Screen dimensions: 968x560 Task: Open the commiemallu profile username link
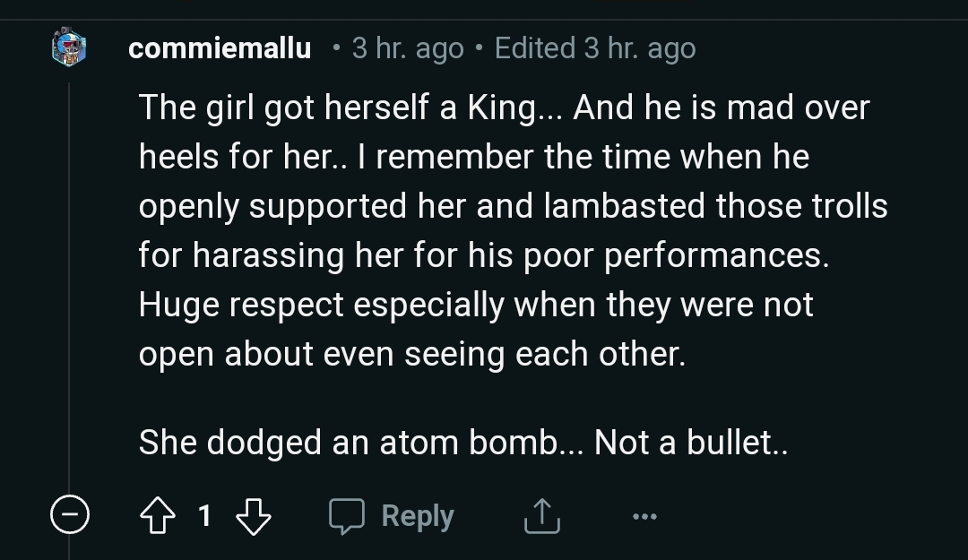[220, 48]
